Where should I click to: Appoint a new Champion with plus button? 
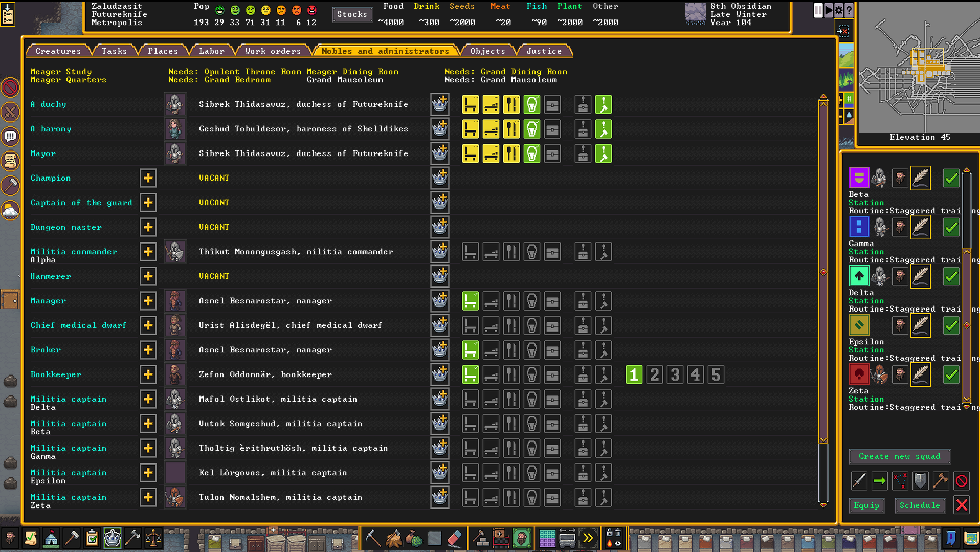click(148, 178)
